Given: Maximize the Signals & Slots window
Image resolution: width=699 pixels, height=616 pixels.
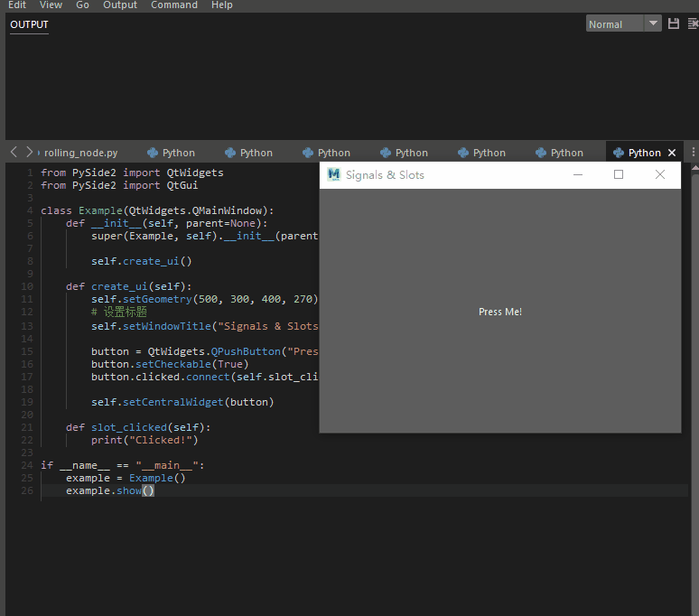Looking at the screenshot, I should [x=619, y=174].
